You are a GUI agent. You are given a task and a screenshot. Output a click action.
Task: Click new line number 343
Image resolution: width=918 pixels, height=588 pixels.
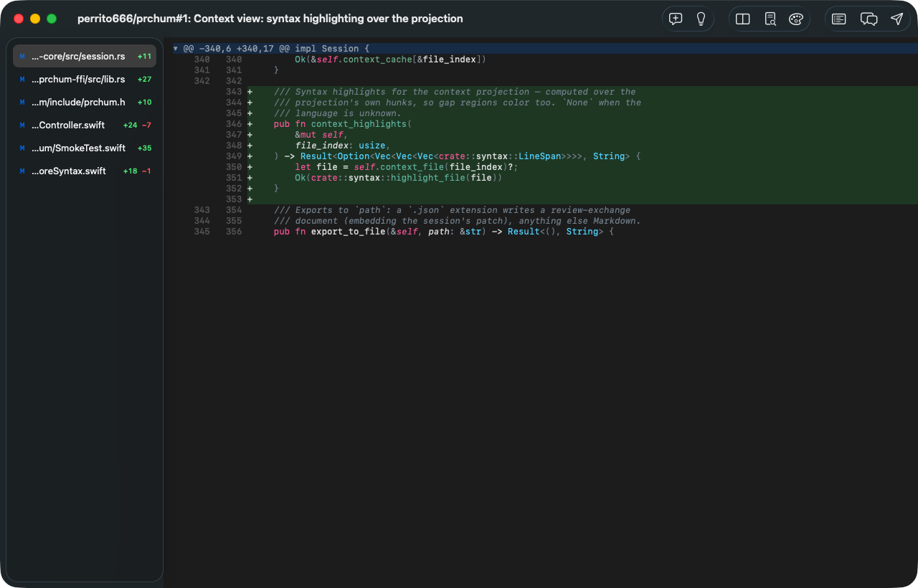tap(234, 92)
